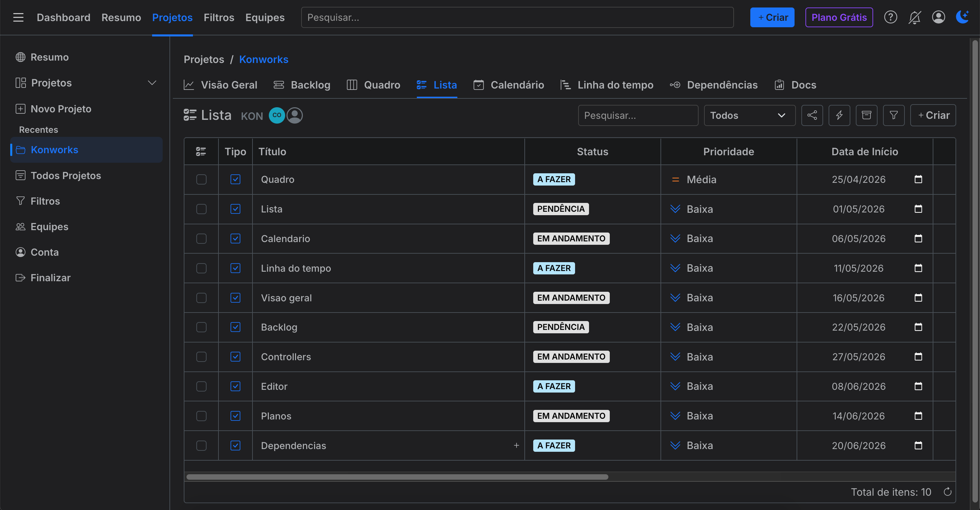Screen dimensions: 980x510
Task: Check the Planos row selection checkbox
Action: coord(201,416)
